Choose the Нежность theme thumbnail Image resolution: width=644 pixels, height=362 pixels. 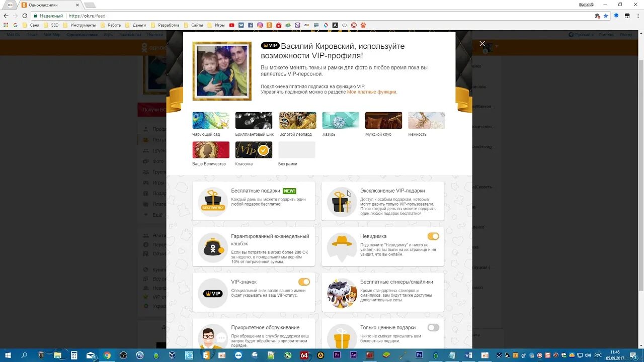coord(427,121)
